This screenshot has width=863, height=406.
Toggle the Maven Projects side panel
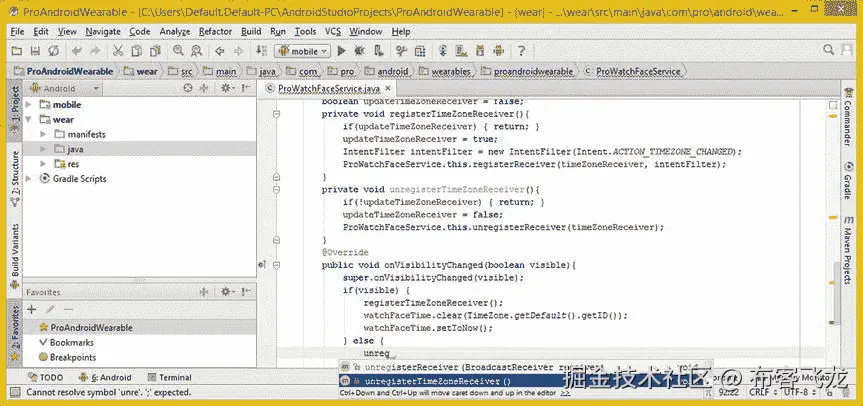click(x=848, y=250)
